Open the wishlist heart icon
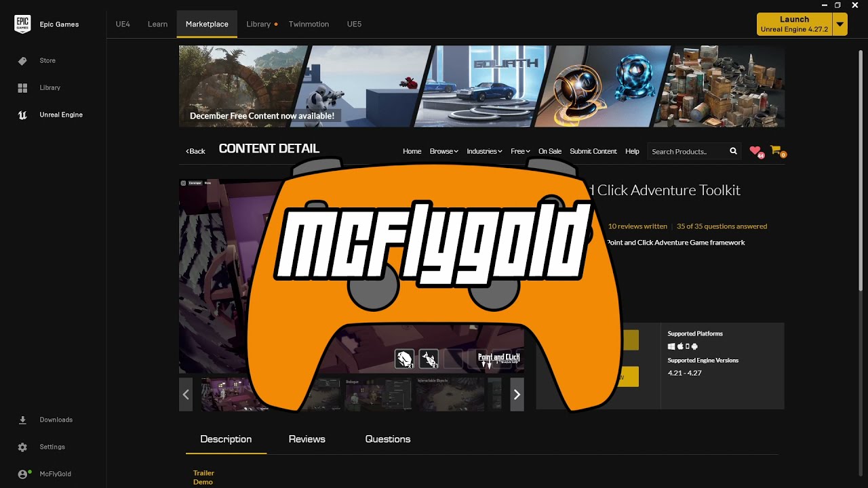The height and width of the screenshot is (488, 868). click(x=755, y=150)
